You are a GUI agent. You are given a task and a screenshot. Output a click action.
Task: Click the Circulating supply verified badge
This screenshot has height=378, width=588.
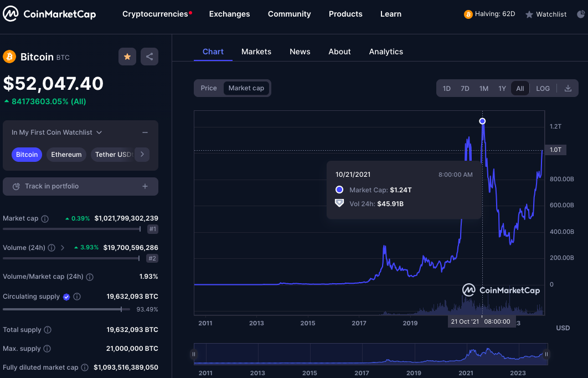(x=66, y=297)
